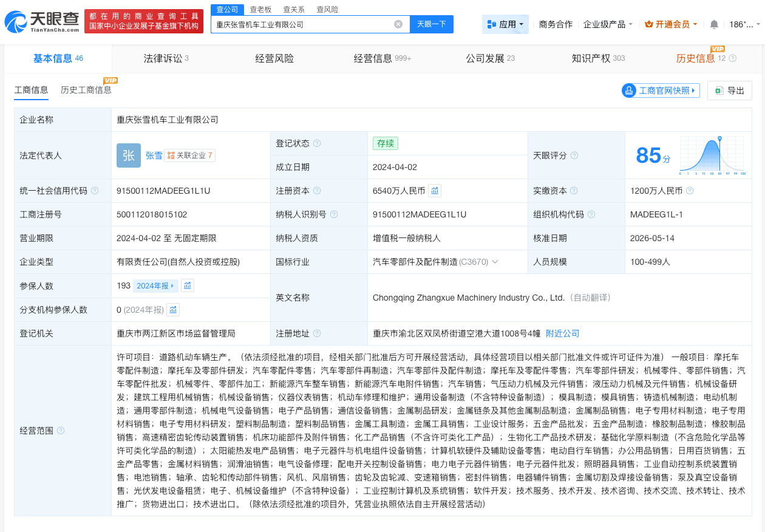Select the 工商信息 sub-tab
This screenshot has width=765, height=532.
(31, 90)
